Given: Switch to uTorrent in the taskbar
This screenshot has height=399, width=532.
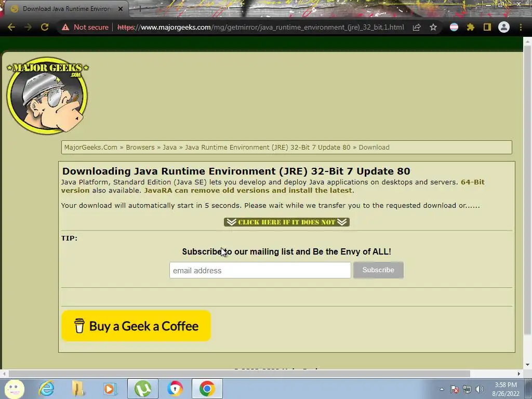Looking at the screenshot, I should [142, 389].
